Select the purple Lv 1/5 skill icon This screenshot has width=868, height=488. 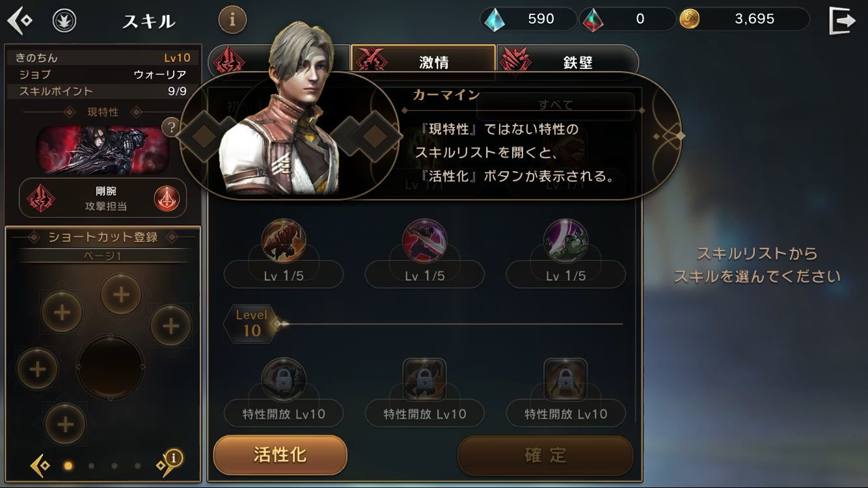pos(566,241)
